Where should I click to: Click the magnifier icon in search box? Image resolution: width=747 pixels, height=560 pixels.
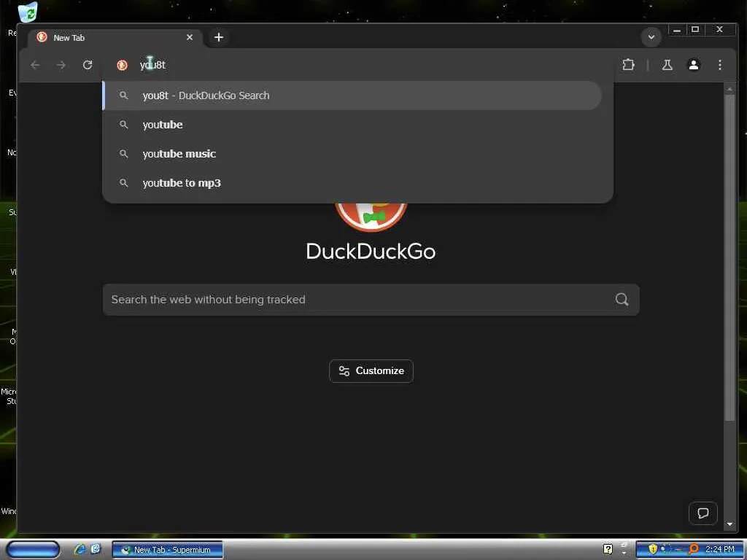(x=622, y=300)
